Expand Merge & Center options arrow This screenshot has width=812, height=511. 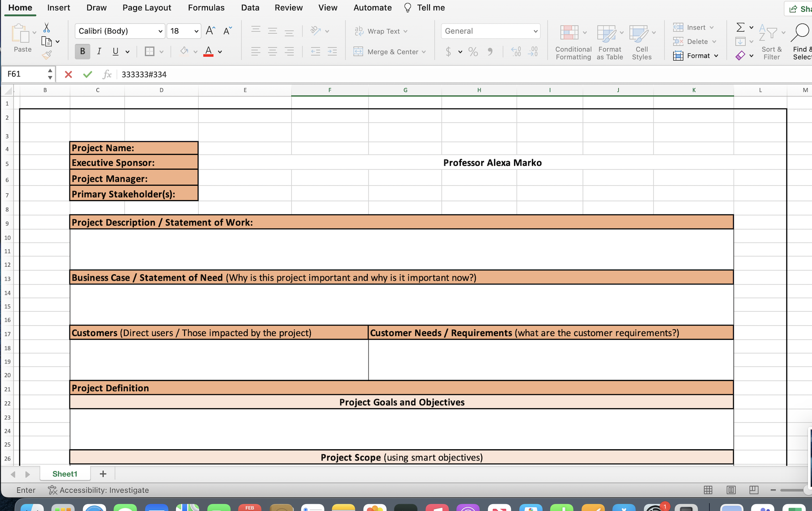[424, 52]
